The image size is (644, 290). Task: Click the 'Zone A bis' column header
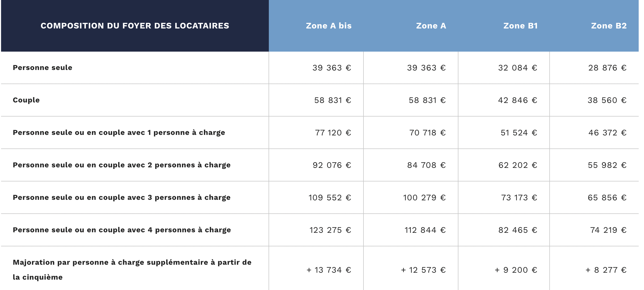[329, 26]
